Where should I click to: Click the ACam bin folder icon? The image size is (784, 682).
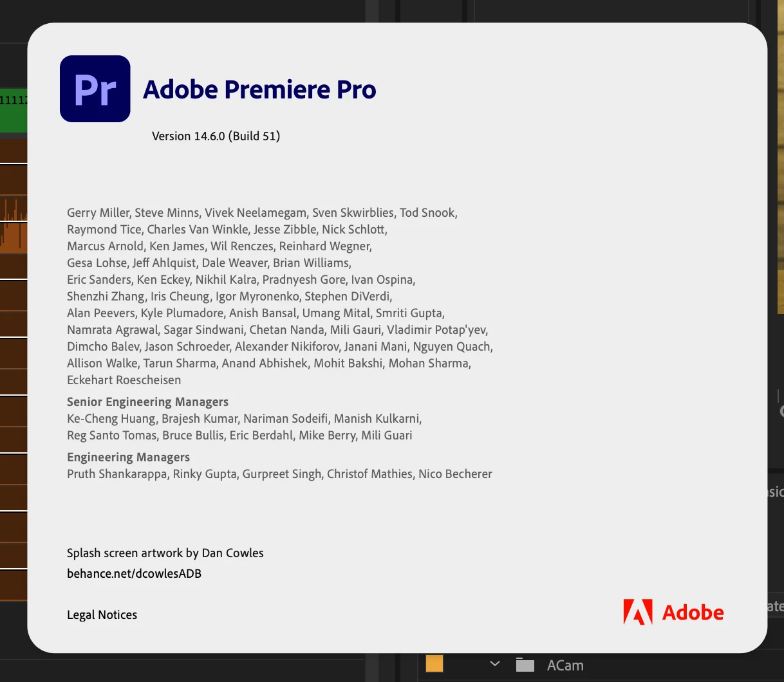pyautogui.click(x=525, y=665)
